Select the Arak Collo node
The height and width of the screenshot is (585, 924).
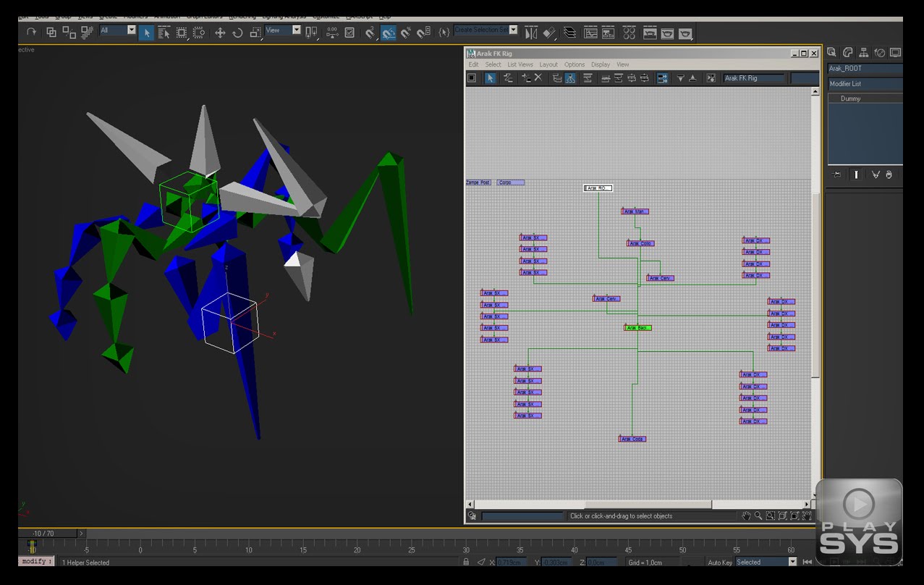tap(641, 243)
